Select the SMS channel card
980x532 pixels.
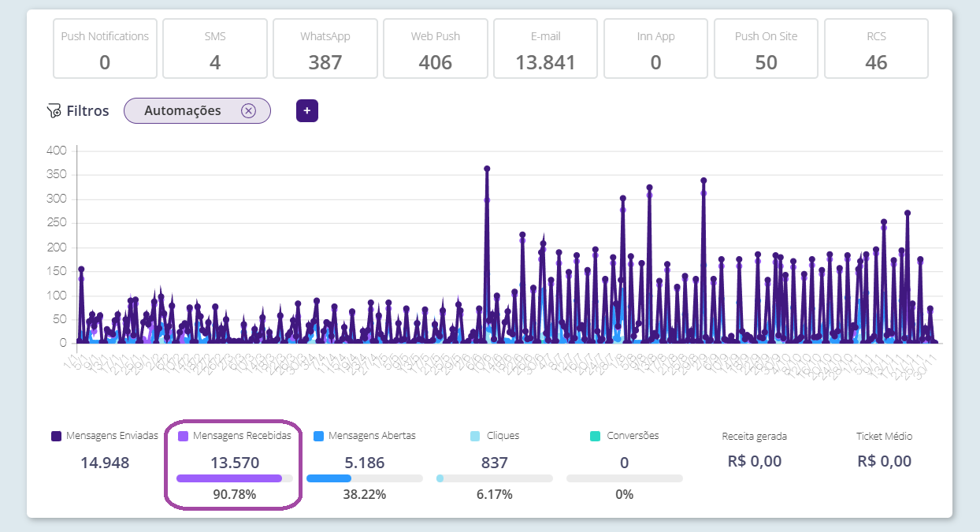click(x=215, y=49)
